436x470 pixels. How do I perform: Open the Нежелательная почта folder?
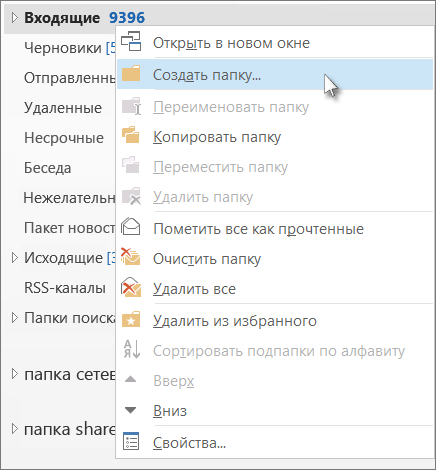69,198
